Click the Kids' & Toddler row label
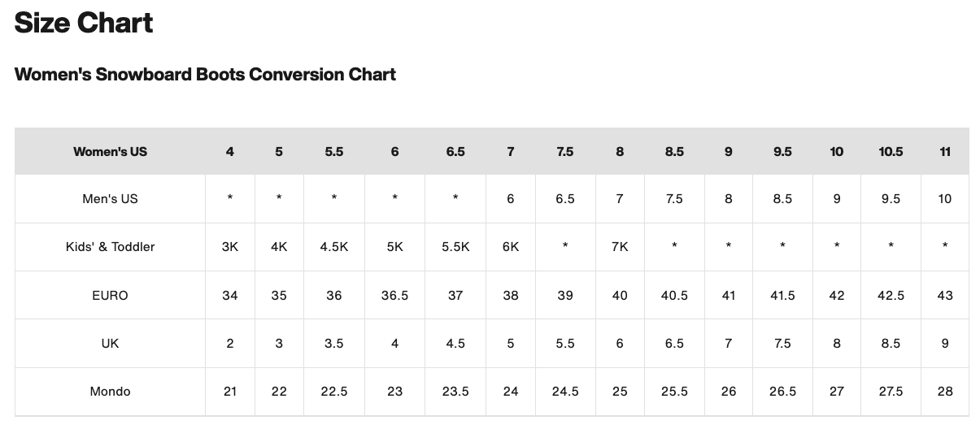Screen dimensions: 980x429 110,247
